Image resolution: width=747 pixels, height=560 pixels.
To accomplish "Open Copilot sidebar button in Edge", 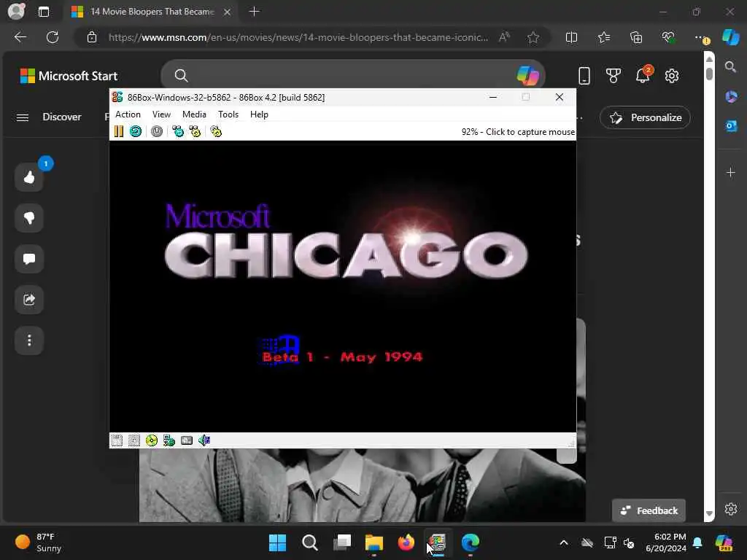I will point(731,37).
